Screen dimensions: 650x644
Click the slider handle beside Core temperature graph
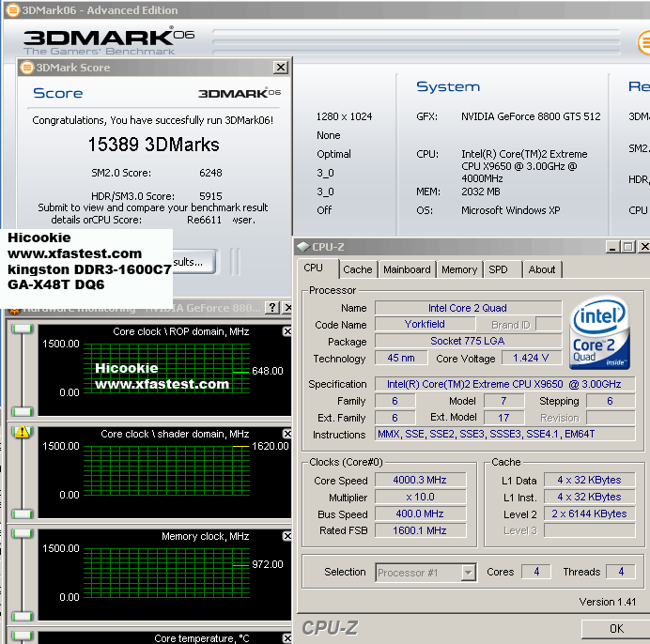[x=23, y=636]
